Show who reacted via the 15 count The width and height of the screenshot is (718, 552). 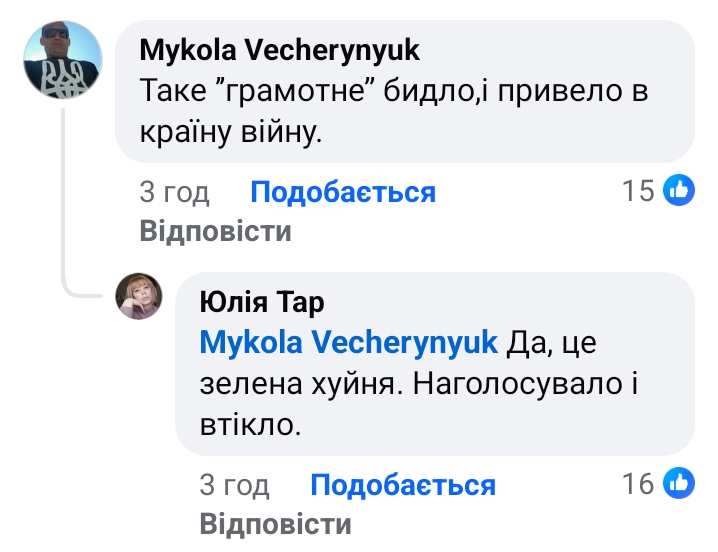coord(638,191)
